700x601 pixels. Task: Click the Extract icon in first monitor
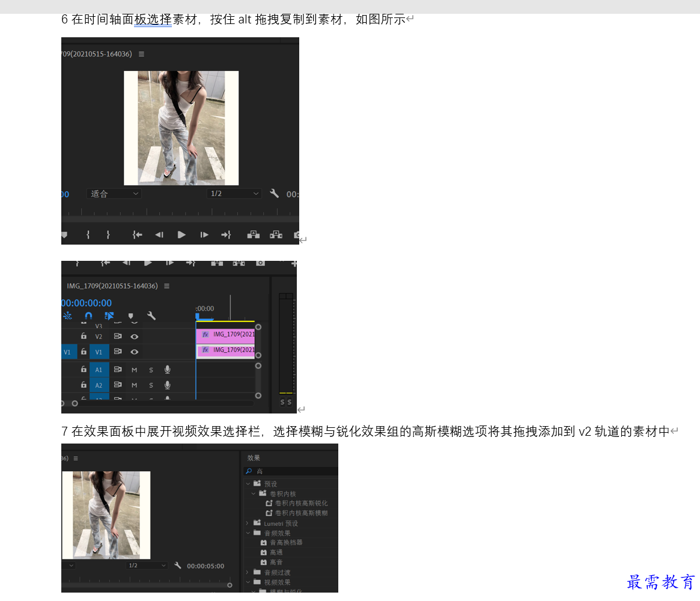point(276,235)
